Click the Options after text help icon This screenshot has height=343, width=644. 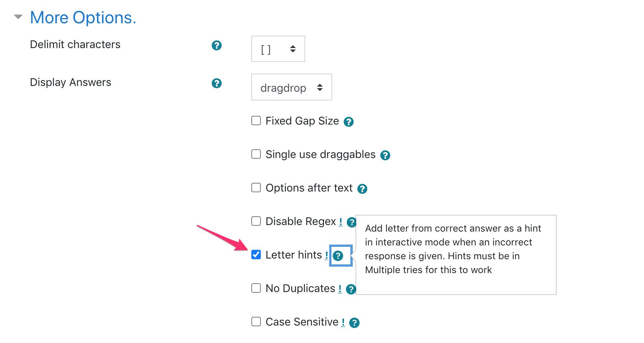(362, 189)
